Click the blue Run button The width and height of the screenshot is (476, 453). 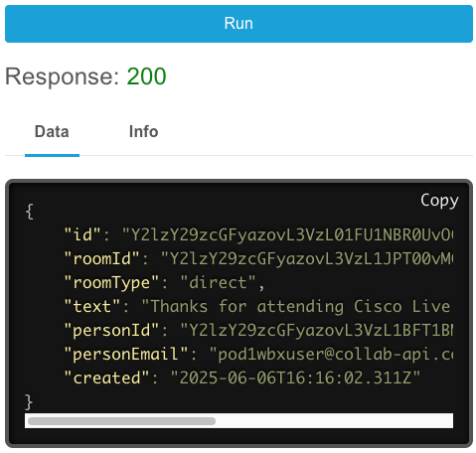238,24
